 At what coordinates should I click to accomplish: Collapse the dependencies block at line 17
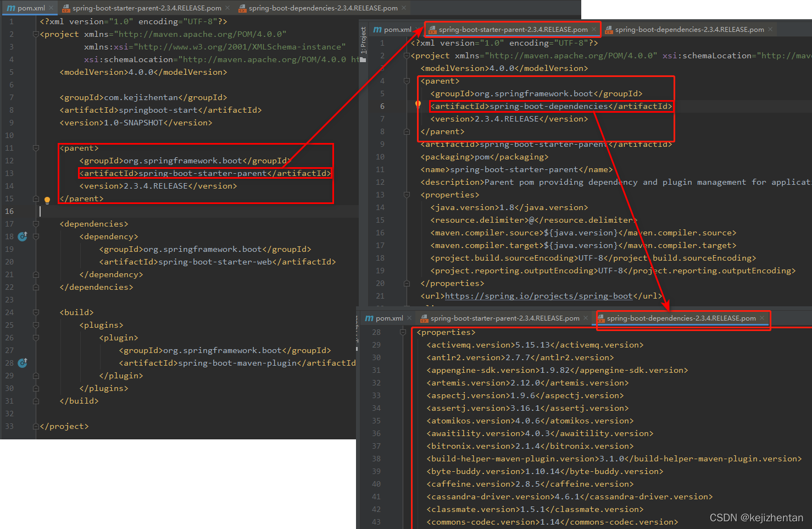point(36,224)
